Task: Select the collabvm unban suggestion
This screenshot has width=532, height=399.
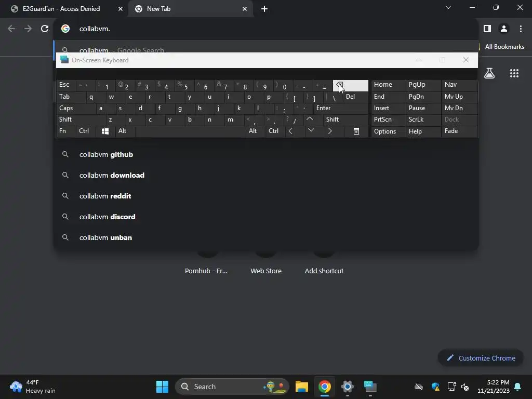Action: (265, 237)
